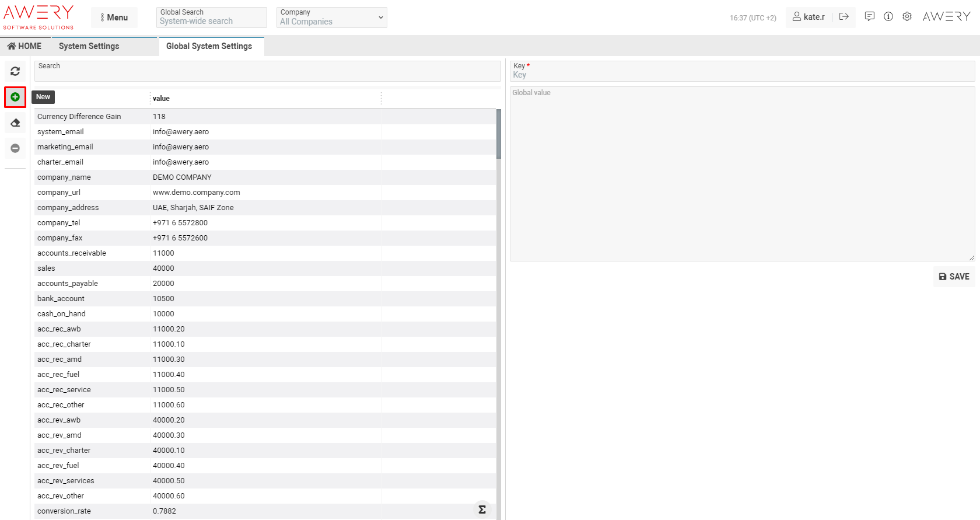Open the settings gear icon
The image size is (980, 520).
tap(907, 17)
